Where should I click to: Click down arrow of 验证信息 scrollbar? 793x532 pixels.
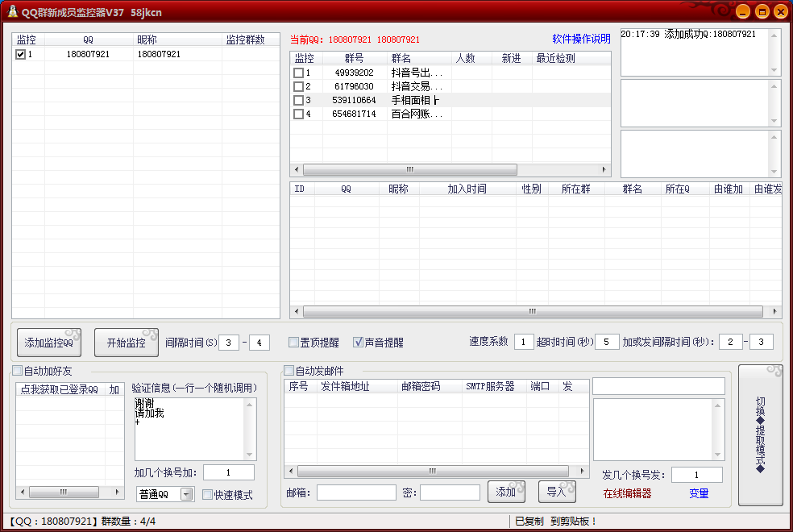click(x=250, y=454)
